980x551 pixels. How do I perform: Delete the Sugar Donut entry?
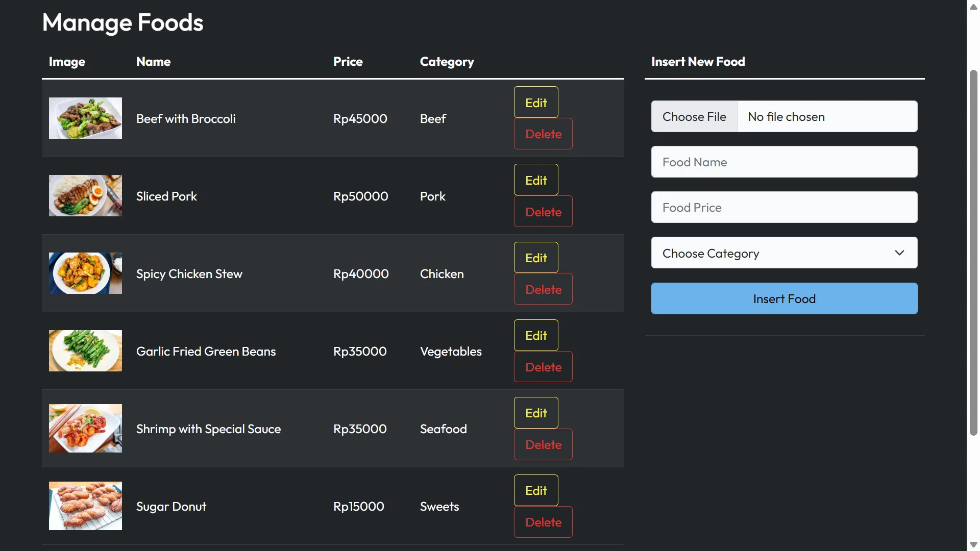pos(543,522)
